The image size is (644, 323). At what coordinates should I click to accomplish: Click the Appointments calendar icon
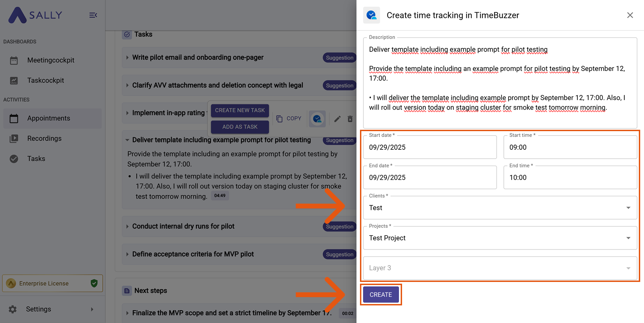coord(14,118)
